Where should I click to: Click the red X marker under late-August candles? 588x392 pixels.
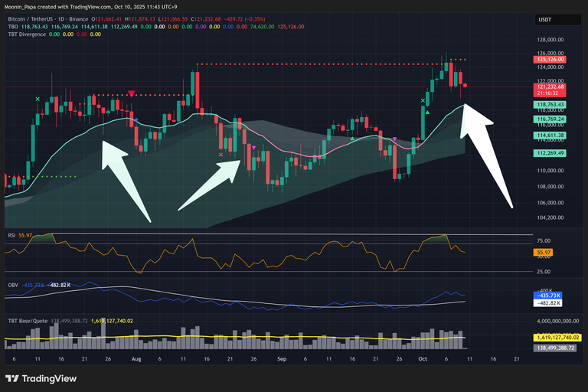(221, 155)
